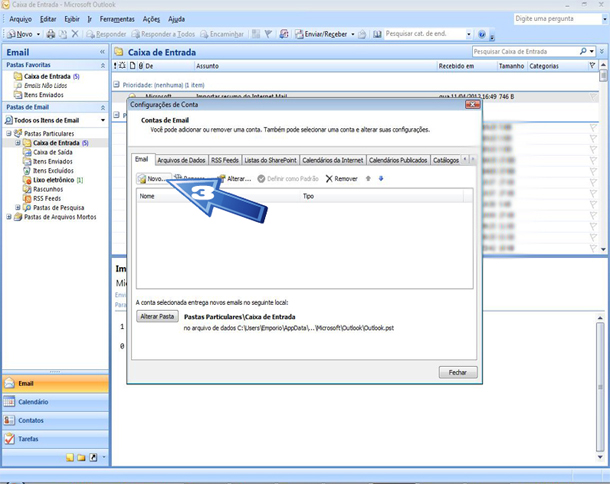Close the Configurações de Conta dialog with X
The width and height of the screenshot is (610, 484).
tap(473, 105)
